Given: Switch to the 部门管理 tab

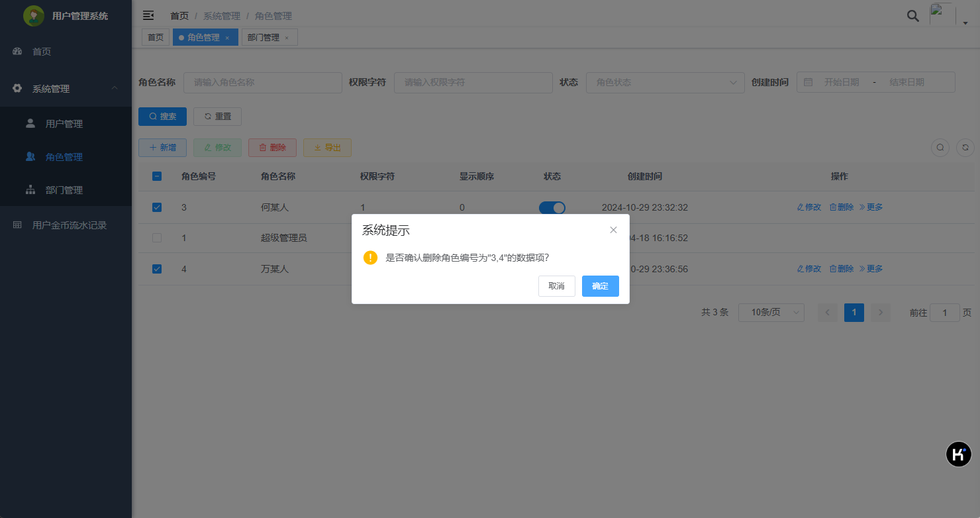Looking at the screenshot, I should pyautogui.click(x=269, y=38).
